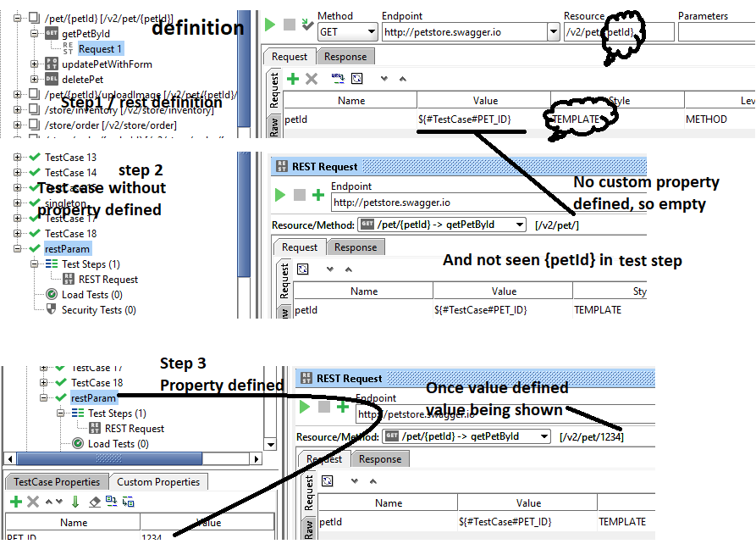Click into the Parameters field

(716, 32)
